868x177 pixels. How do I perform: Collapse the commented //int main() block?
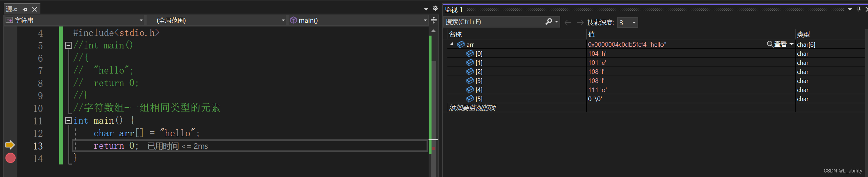(69, 45)
